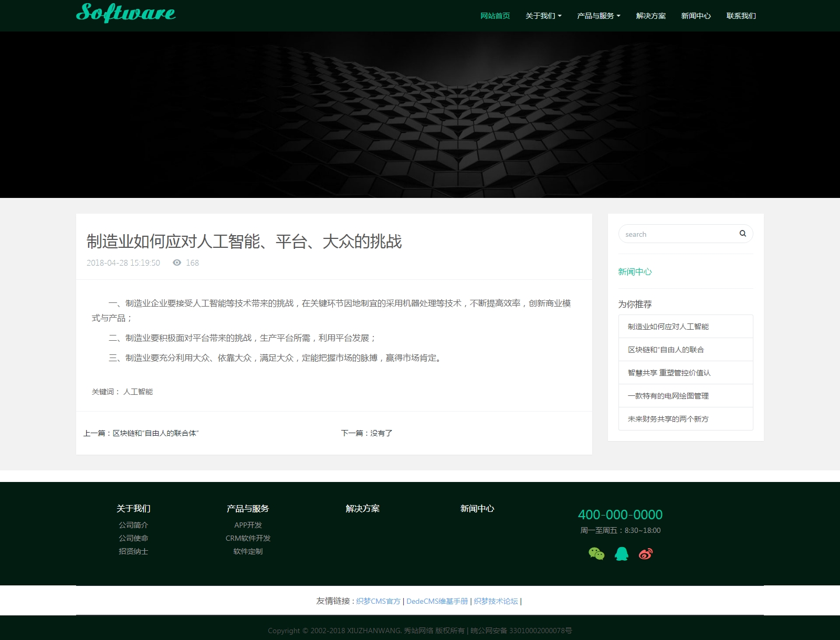The image size is (840, 640).
Task: Expand the 关于我们 dropdown in navbar
Action: pos(543,16)
